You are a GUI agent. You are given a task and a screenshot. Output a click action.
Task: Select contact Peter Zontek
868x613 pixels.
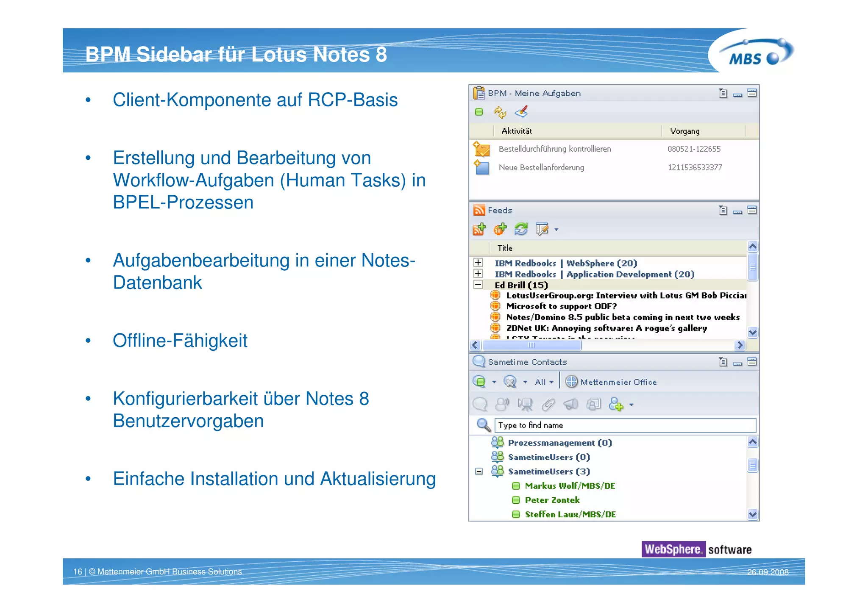point(552,500)
